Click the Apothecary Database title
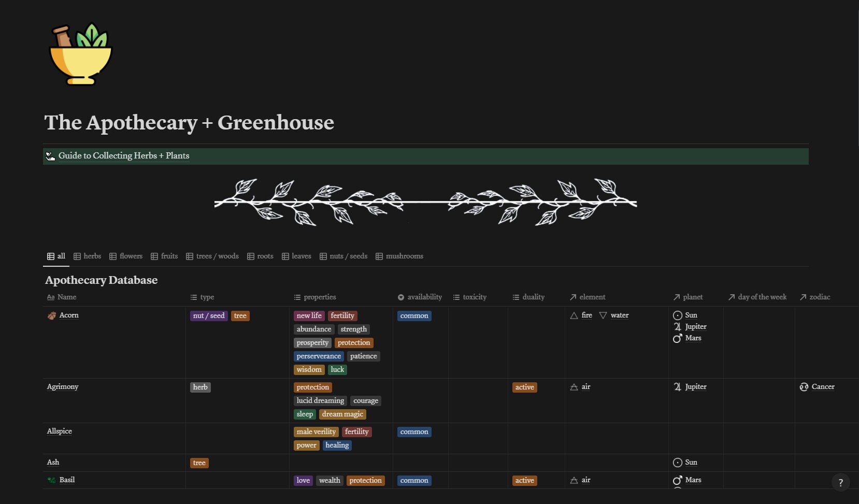Viewport: 859px width, 504px height. (x=101, y=280)
